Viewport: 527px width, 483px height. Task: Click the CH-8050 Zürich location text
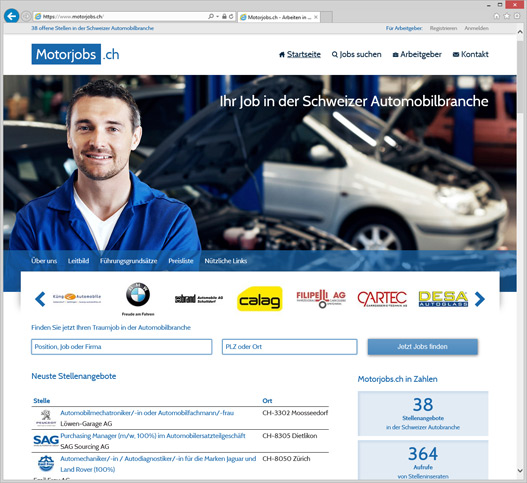tap(286, 458)
